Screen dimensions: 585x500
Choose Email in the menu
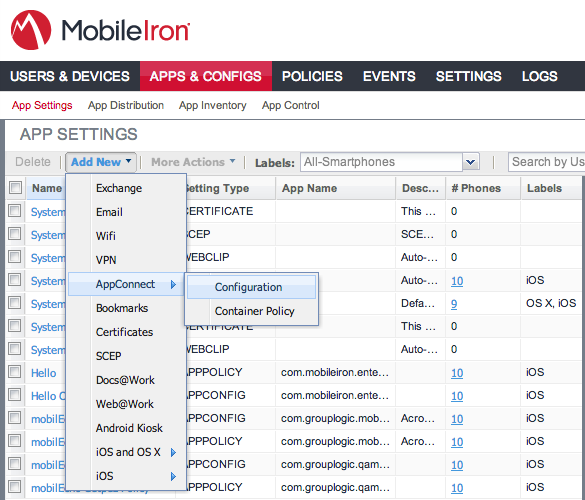126,212
